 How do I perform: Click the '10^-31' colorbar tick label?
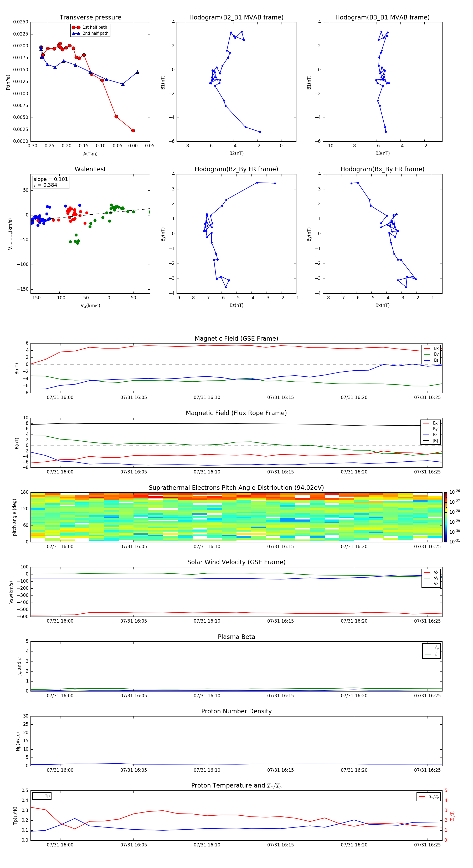point(455,542)
